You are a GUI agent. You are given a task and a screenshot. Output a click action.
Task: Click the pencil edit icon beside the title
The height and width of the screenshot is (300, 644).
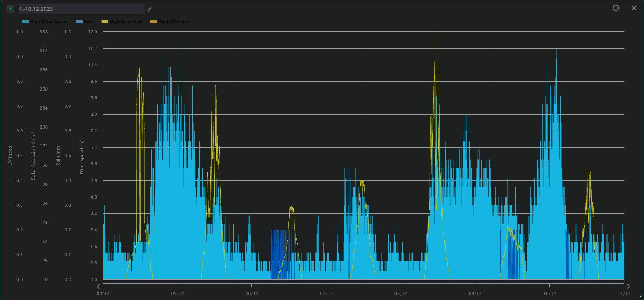point(150,9)
